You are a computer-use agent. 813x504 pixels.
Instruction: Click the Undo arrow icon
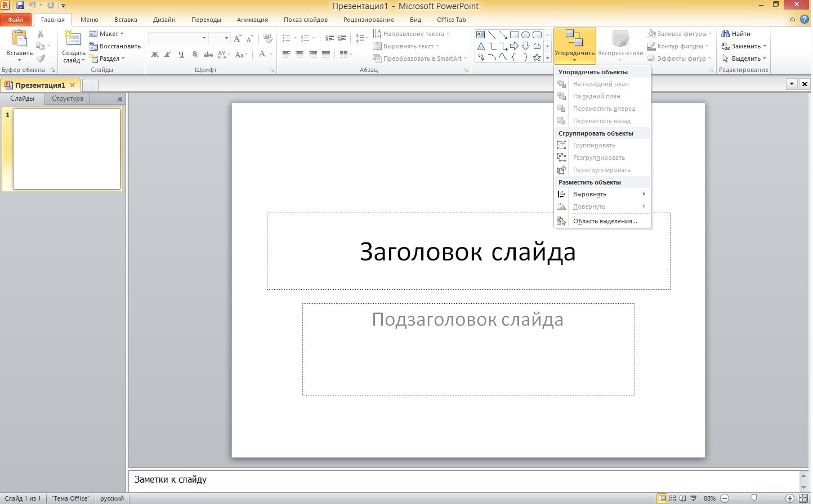pos(33,6)
